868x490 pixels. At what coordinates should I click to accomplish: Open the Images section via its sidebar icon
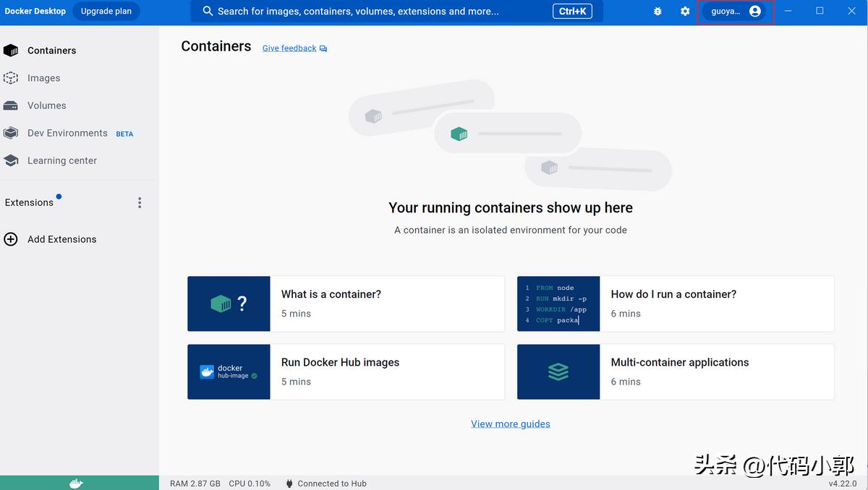[12, 77]
